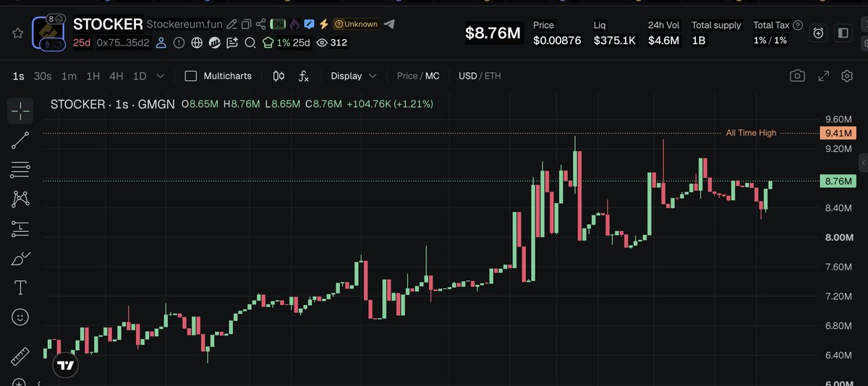Open the token website globe icon
Screen dimensions: 868x386
[x=197, y=43]
